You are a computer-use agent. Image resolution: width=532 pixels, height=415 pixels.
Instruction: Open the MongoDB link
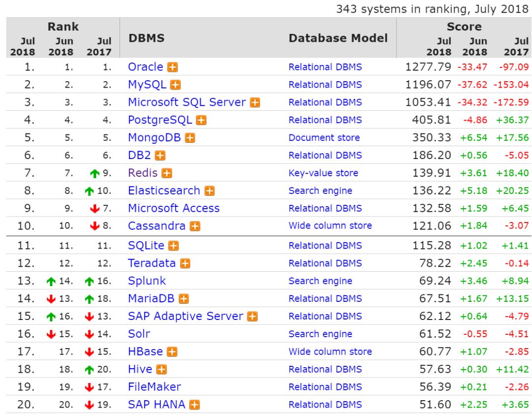pyautogui.click(x=154, y=138)
